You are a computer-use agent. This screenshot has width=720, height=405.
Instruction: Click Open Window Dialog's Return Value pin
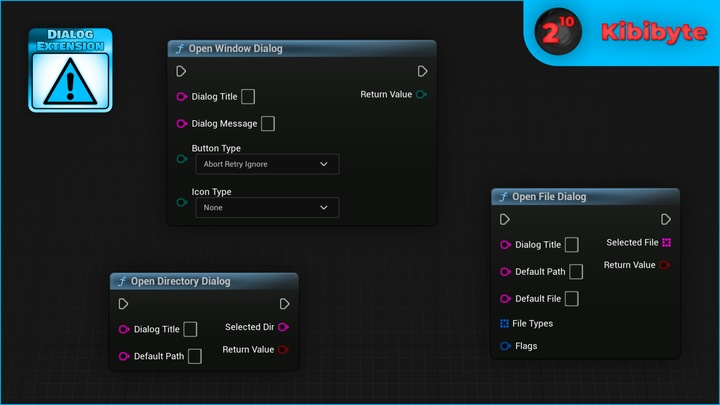tap(421, 94)
